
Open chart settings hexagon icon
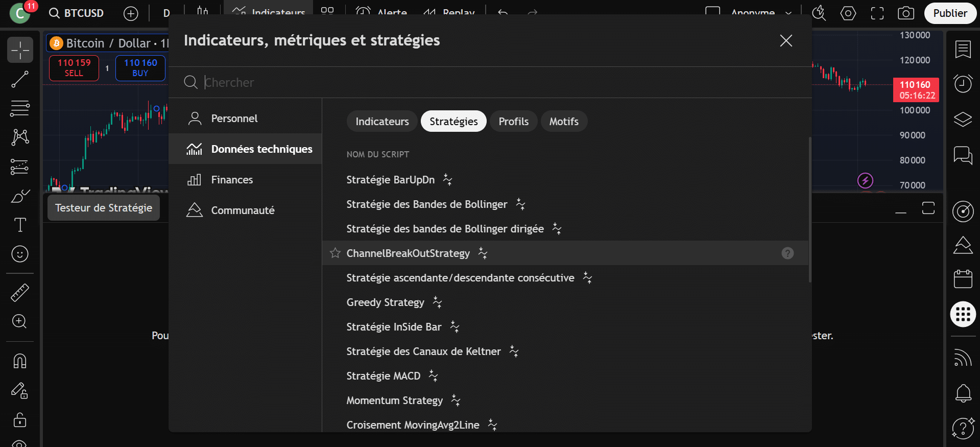(x=848, y=13)
